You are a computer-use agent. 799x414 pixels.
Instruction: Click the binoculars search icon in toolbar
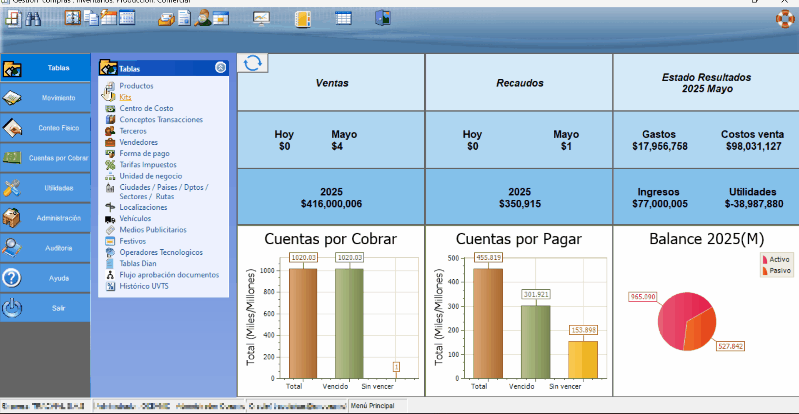(32, 18)
